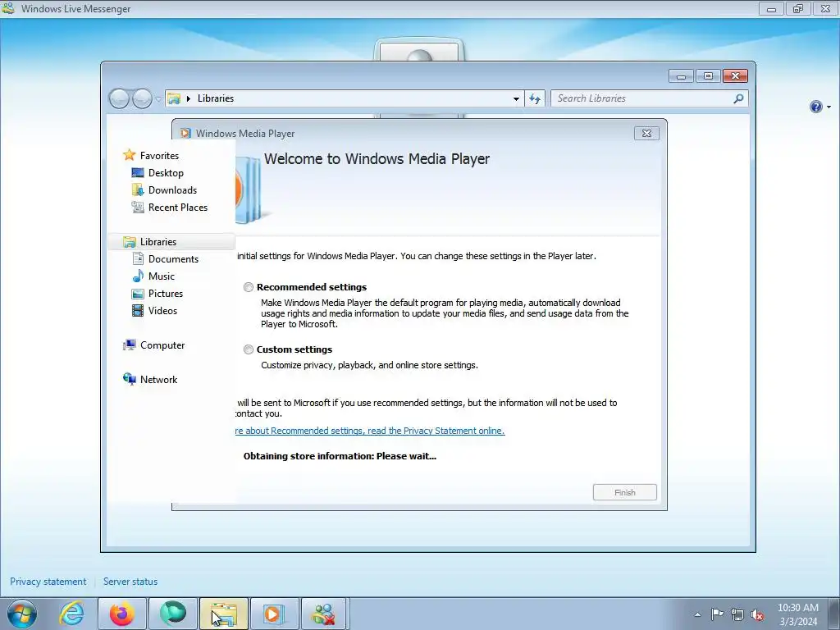
Task: Launch Internet Explorer from the taskbar
Action: coord(72,614)
